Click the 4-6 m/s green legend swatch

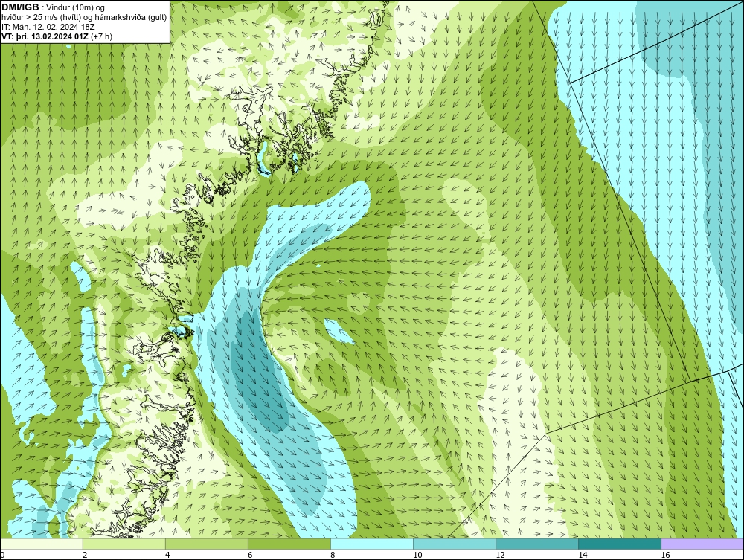pos(206,544)
